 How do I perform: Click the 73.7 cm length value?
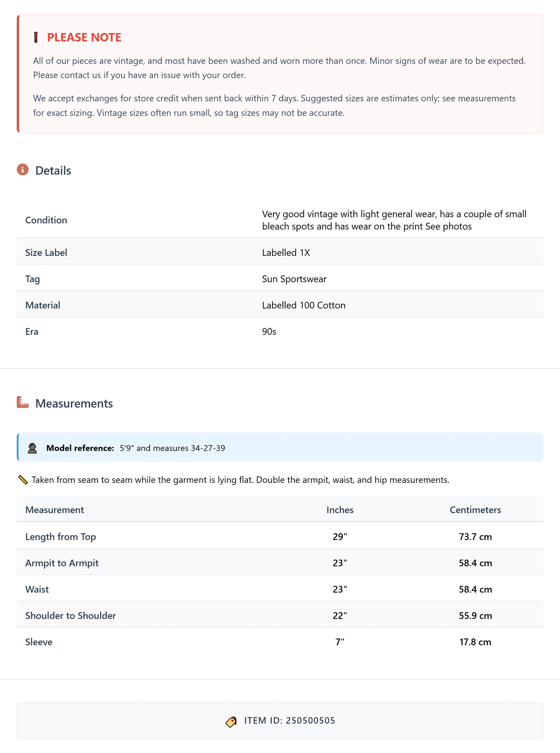475,537
